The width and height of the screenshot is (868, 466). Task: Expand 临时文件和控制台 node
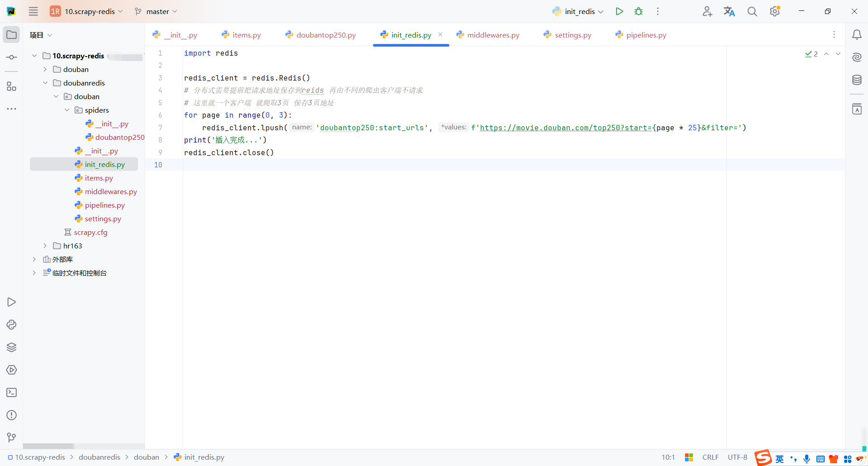click(x=34, y=273)
